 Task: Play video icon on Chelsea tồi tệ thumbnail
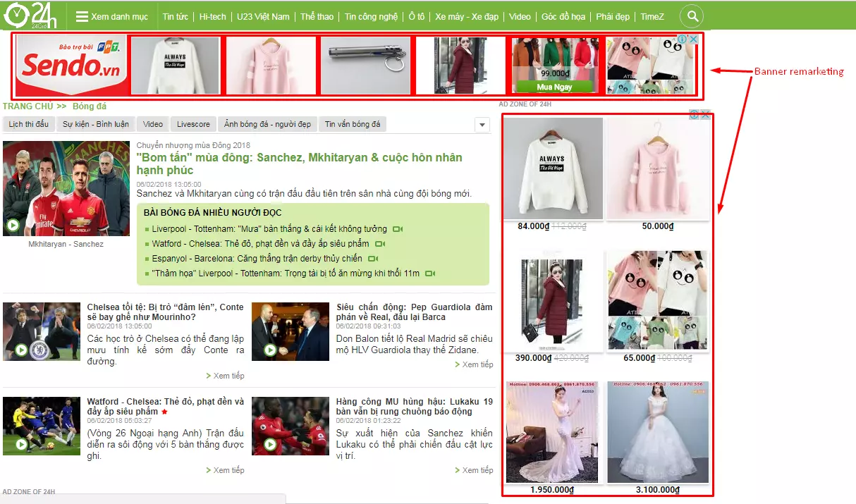tap(21, 350)
